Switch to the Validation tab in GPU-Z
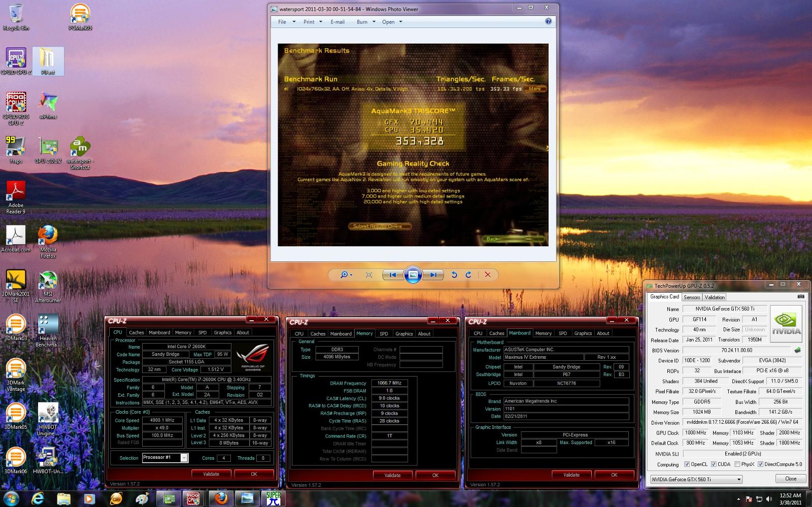This screenshot has height=507, width=812. (715, 297)
